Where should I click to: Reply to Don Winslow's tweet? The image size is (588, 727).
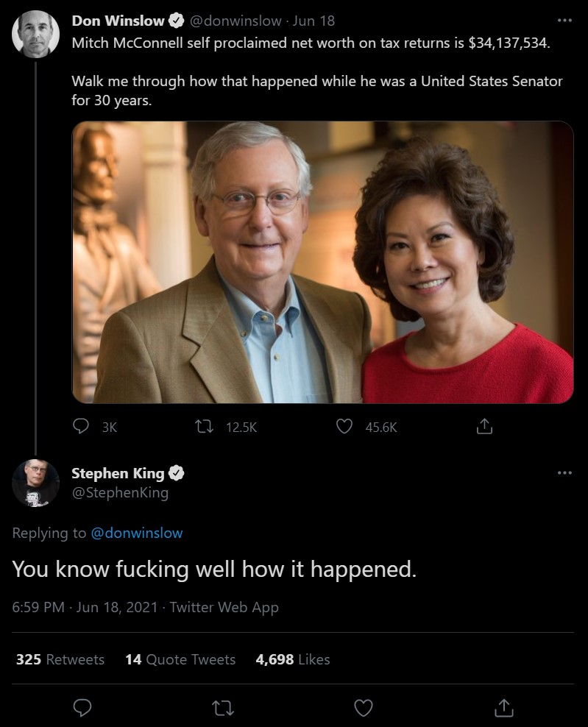click(x=82, y=426)
